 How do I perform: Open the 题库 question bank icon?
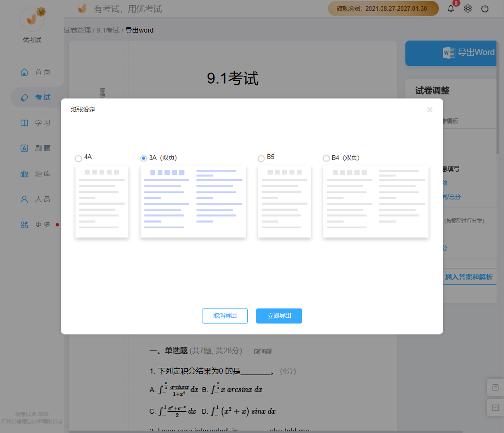click(x=24, y=174)
